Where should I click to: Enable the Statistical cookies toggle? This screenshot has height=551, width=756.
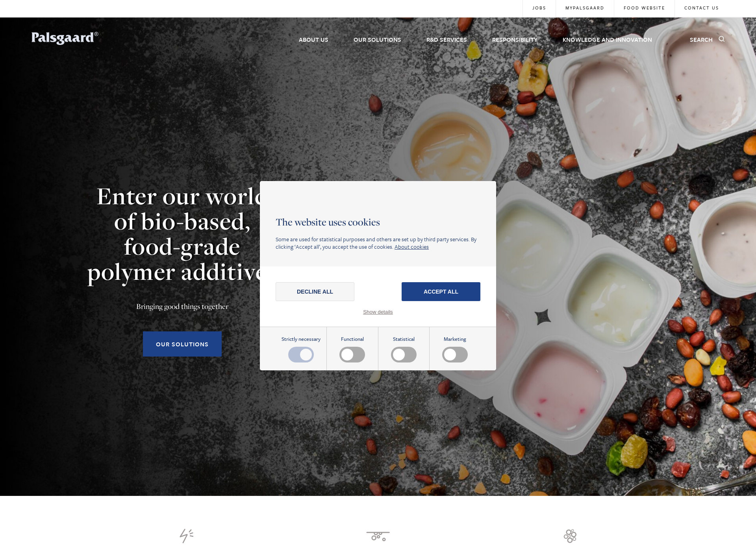coord(403,354)
